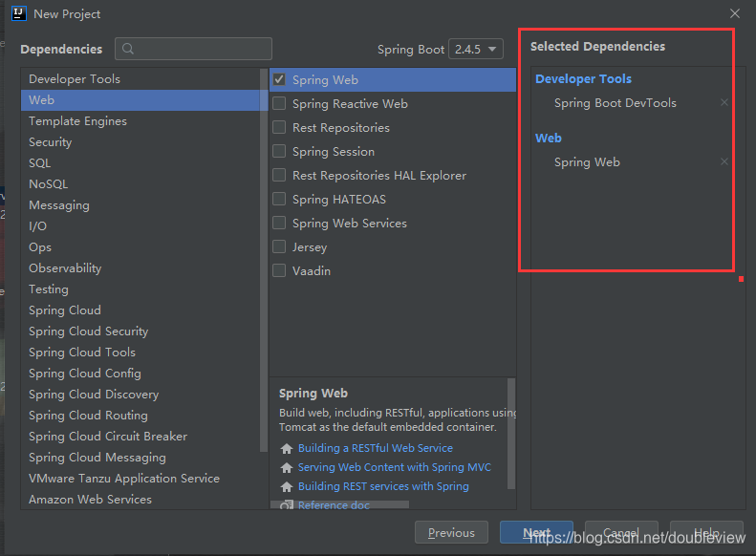This screenshot has height=556, width=756.
Task: Toggle the Spring Web Services checkbox
Action: 279,223
